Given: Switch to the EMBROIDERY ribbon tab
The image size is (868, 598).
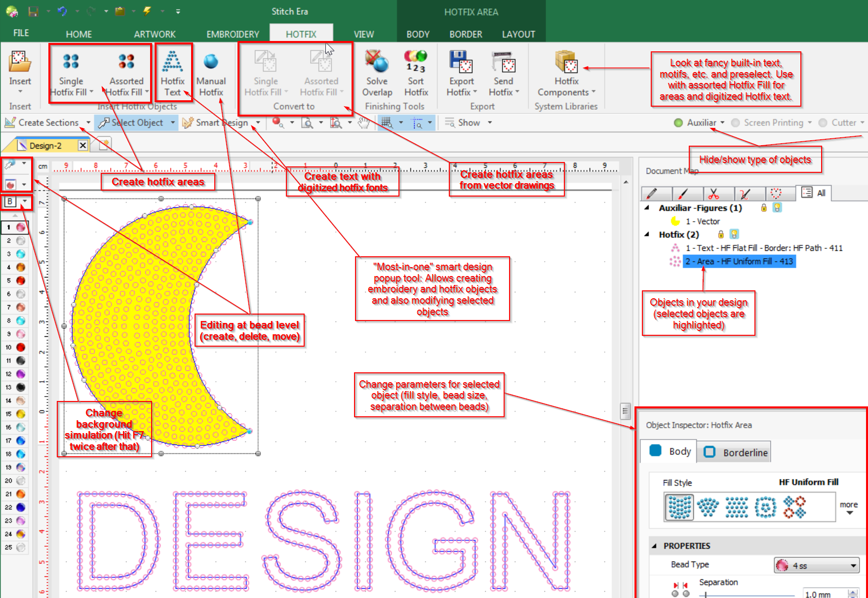Looking at the screenshot, I should [233, 34].
